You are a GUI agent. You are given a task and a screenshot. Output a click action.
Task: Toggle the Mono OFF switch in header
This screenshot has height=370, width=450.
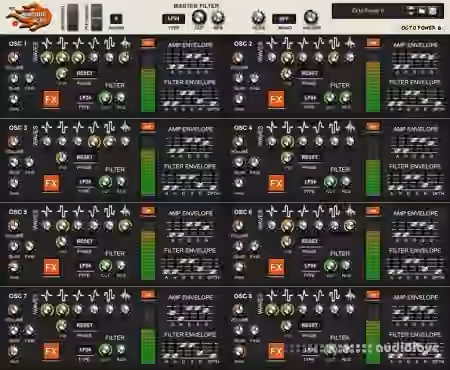[284, 19]
